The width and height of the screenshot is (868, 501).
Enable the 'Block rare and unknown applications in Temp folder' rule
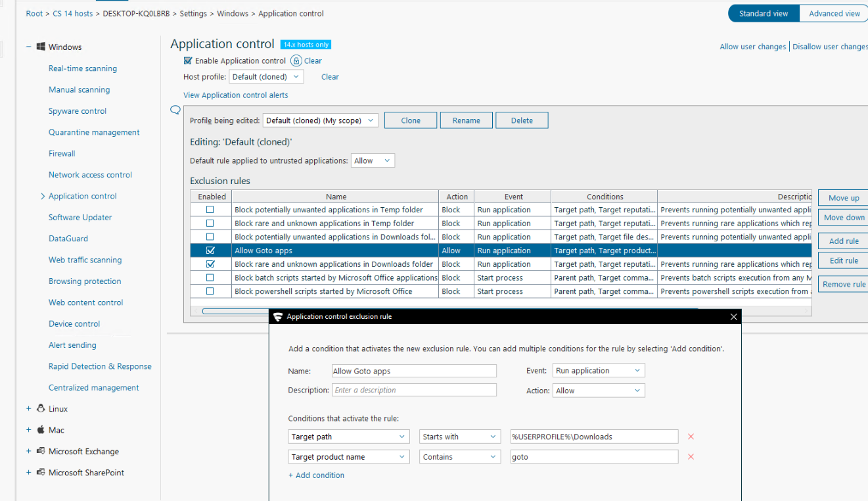pyautogui.click(x=210, y=224)
